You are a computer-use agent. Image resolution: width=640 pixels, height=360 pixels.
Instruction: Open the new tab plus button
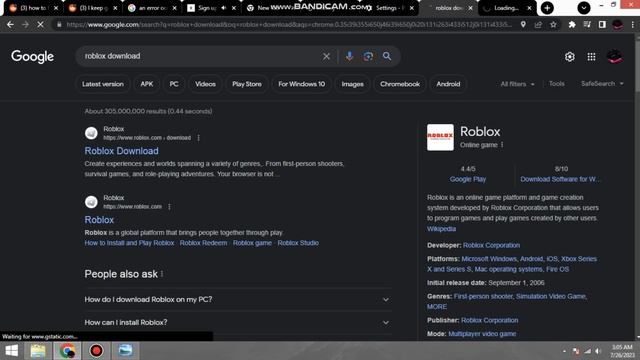click(547, 8)
